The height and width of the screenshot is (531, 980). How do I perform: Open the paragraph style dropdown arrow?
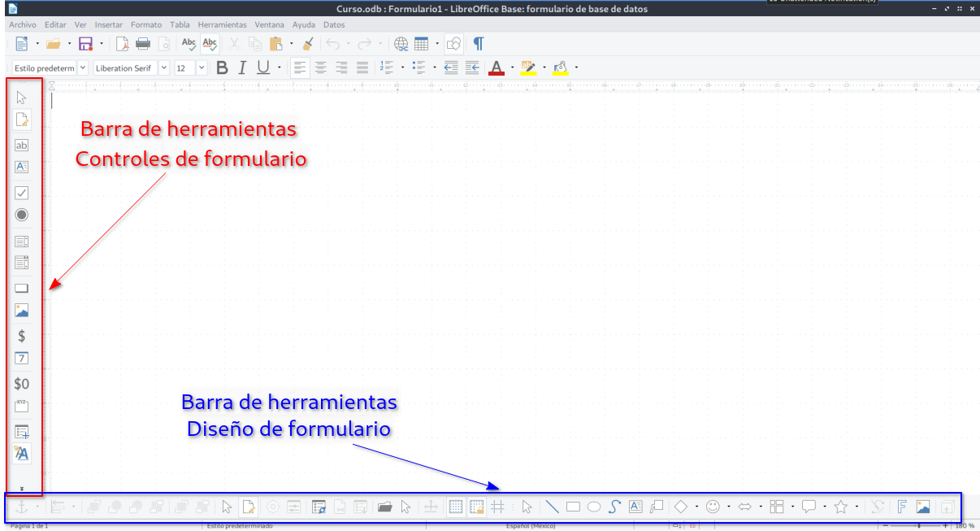coord(83,68)
